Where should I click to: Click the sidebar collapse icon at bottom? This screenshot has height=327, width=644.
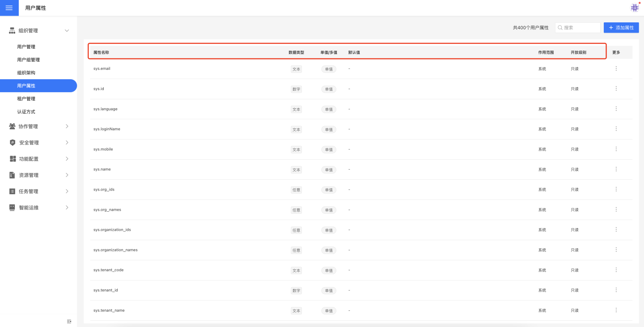69,321
